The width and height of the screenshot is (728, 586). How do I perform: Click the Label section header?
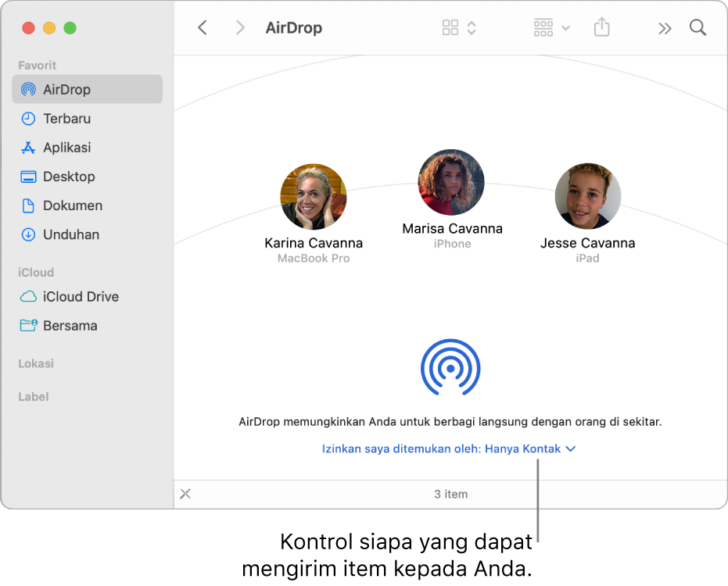click(34, 397)
